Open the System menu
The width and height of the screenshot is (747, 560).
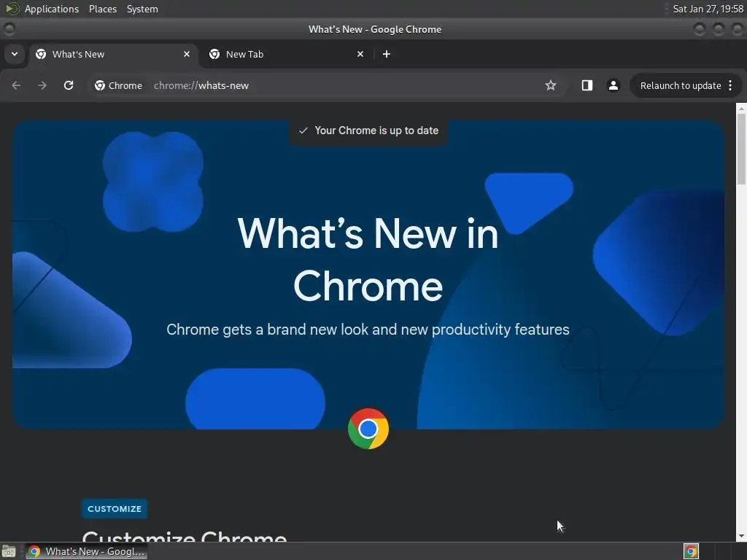point(142,9)
